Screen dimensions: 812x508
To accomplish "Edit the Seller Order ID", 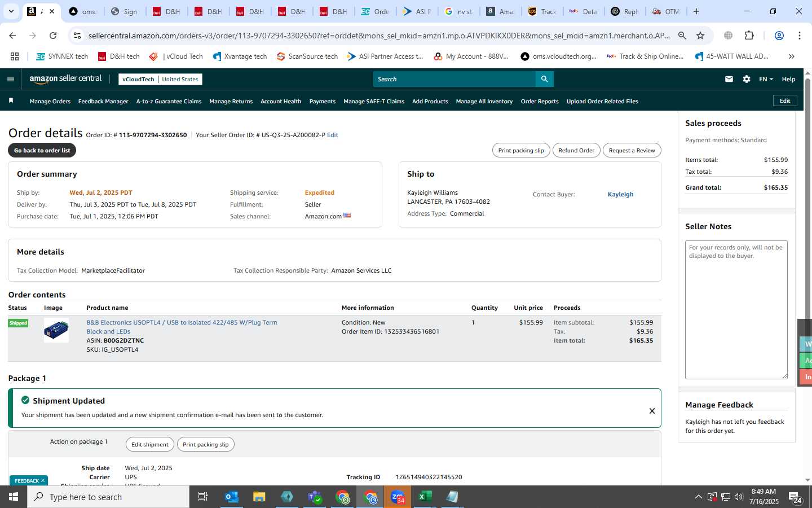I will (x=333, y=135).
